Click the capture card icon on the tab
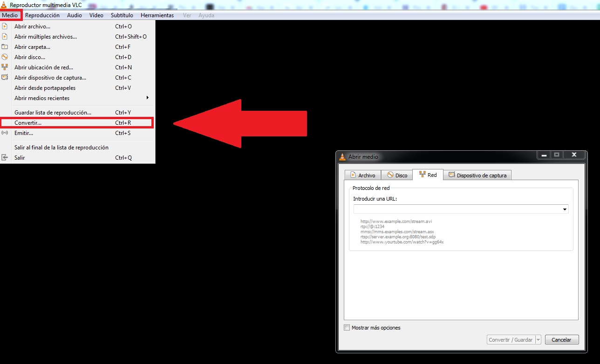Viewport: 600px width, 364px height. (452, 175)
